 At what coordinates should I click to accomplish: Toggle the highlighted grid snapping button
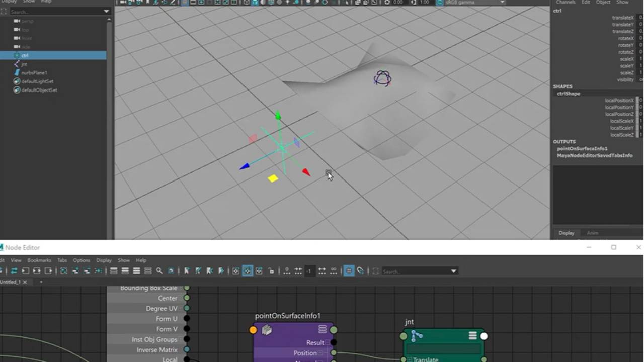tap(349, 271)
